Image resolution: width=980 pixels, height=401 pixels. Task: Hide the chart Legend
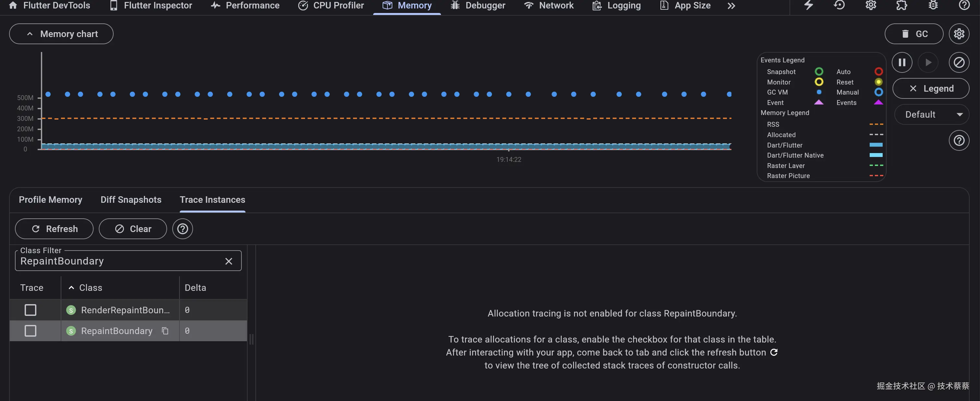coord(931,89)
